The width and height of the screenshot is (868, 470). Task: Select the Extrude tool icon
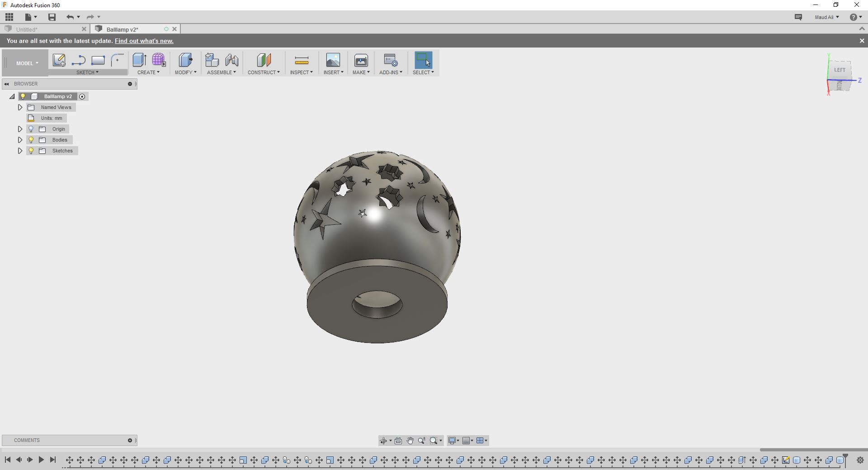(x=139, y=60)
